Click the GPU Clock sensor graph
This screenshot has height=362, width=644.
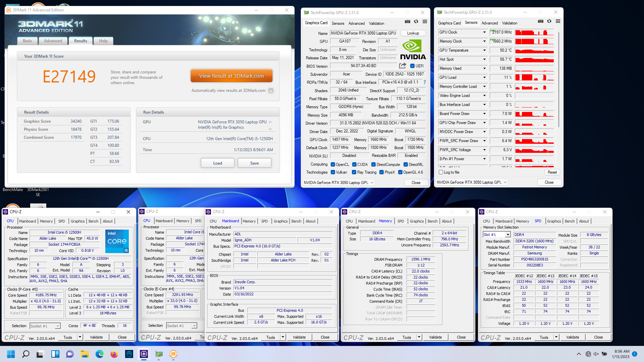point(534,32)
